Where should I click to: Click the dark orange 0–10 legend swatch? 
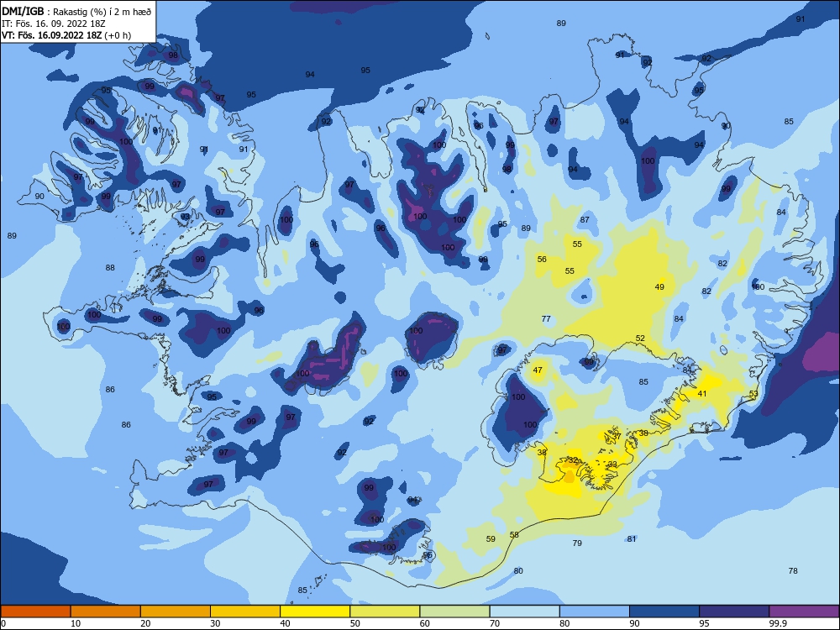(35, 612)
